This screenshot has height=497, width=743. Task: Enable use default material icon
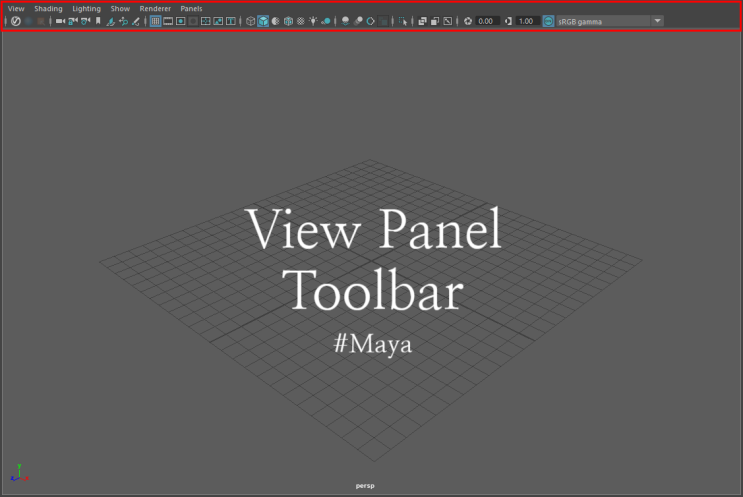275,21
